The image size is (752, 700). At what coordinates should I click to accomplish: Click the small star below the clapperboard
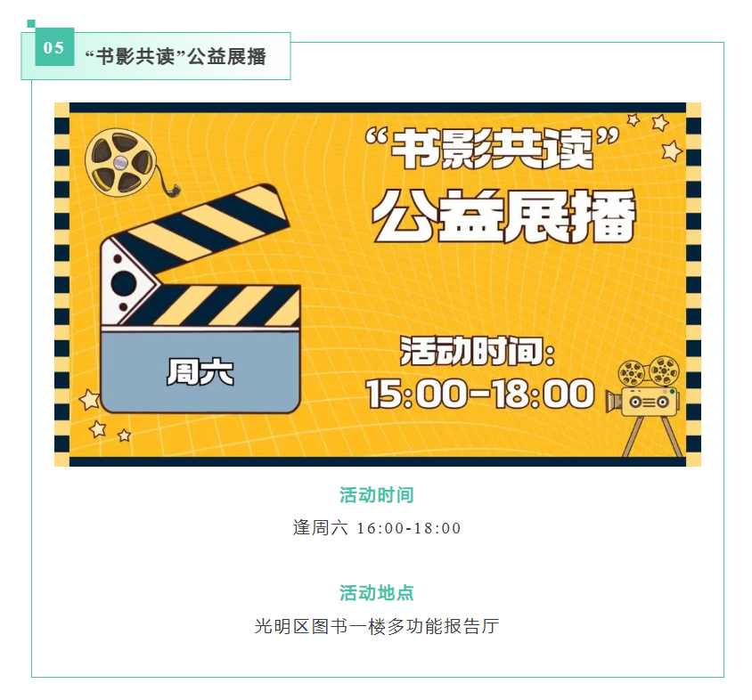pos(124,435)
